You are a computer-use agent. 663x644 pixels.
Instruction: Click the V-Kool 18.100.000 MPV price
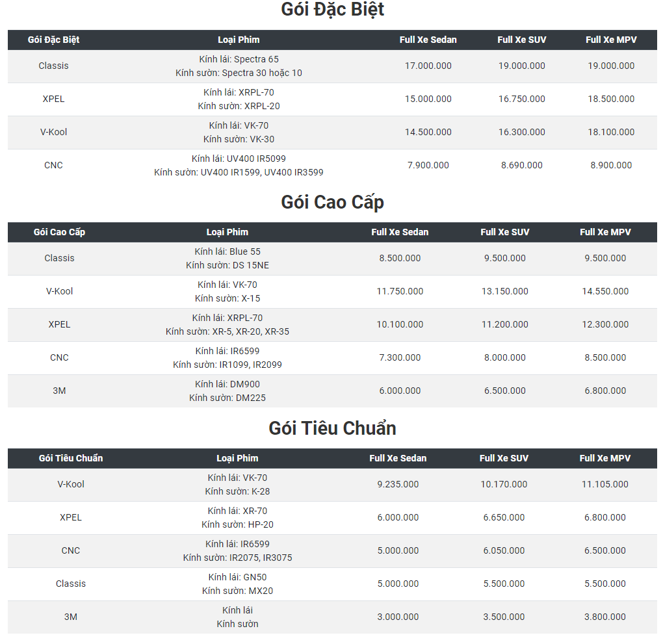tap(611, 132)
